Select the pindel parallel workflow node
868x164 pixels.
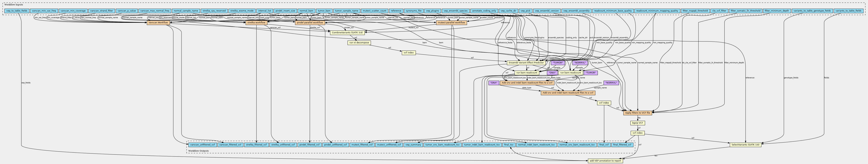(310, 23)
